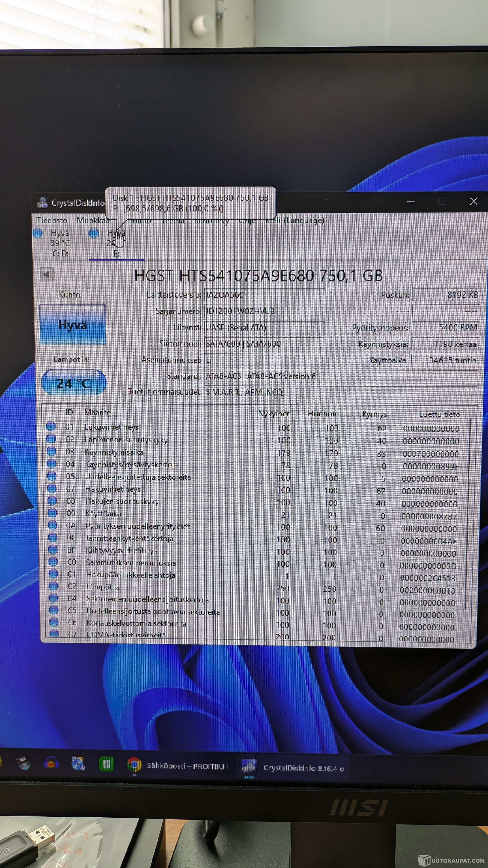Click the Luettu tieto column header
Image resolution: width=488 pixels, height=868 pixels.
[x=439, y=414]
